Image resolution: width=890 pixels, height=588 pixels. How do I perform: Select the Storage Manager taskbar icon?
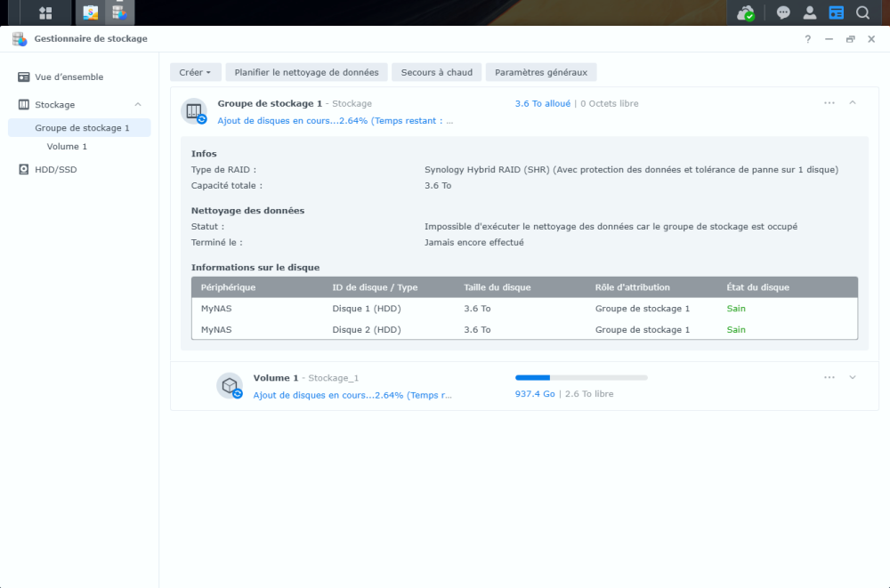(x=119, y=12)
